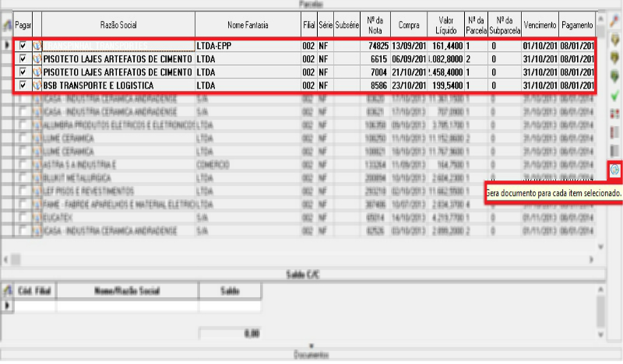Click the globe icon in BSB Transporte row
623x364 pixels.
pos(36,85)
